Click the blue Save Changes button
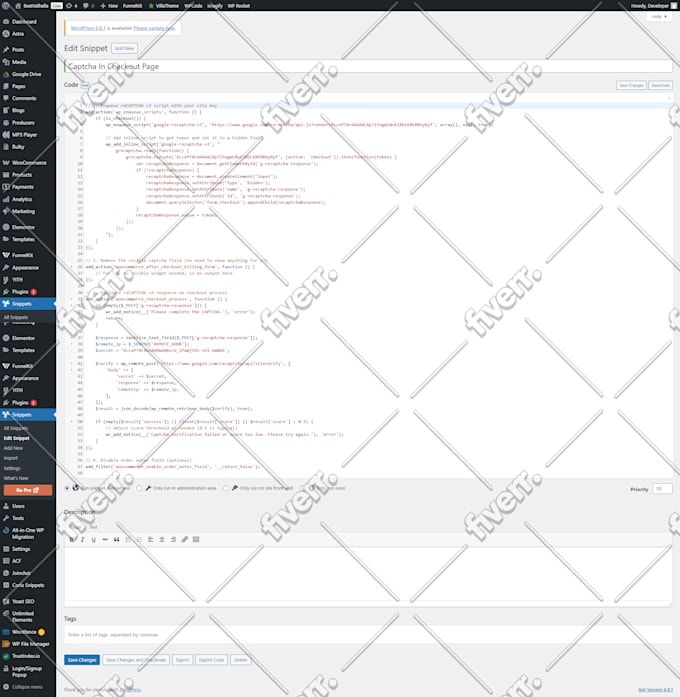Screen dimensions: 680x697 (82, 660)
